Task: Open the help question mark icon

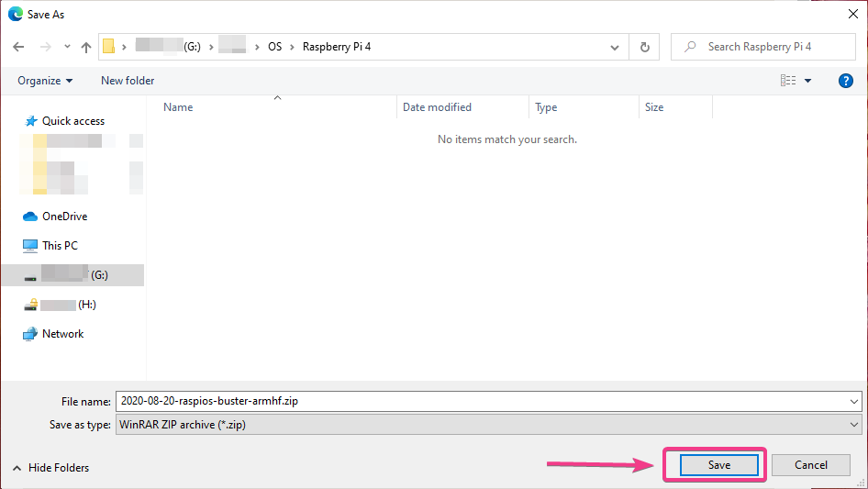Action: pos(846,81)
